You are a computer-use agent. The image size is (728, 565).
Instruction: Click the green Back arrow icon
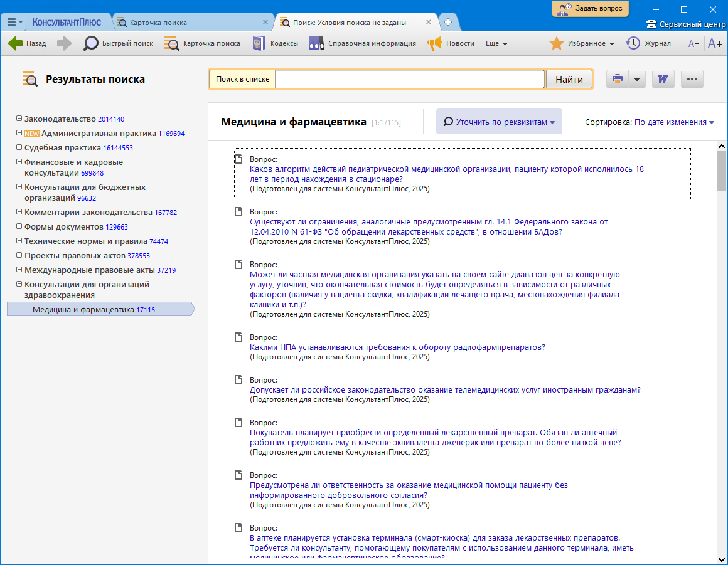tap(15, 43)
